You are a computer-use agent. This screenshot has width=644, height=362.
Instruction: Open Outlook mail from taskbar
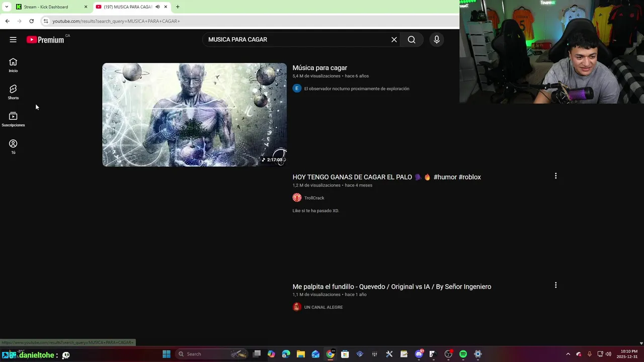click(x=315, y=354)
